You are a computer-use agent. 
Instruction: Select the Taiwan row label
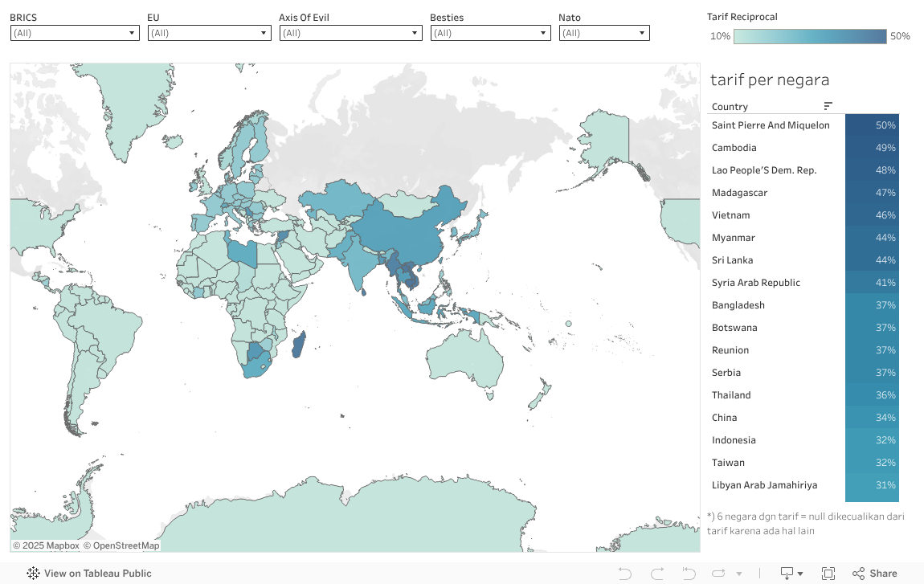pyautogui.click(x=728, y=463)
